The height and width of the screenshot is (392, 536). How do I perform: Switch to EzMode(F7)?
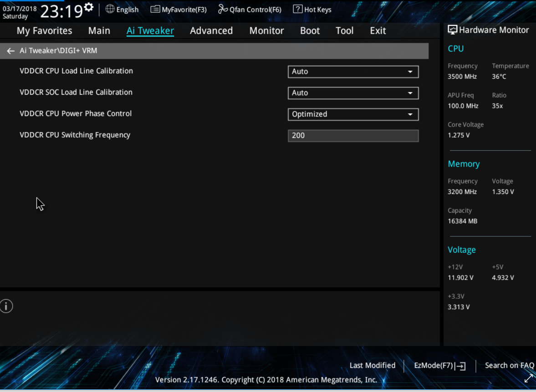(440, 366)
